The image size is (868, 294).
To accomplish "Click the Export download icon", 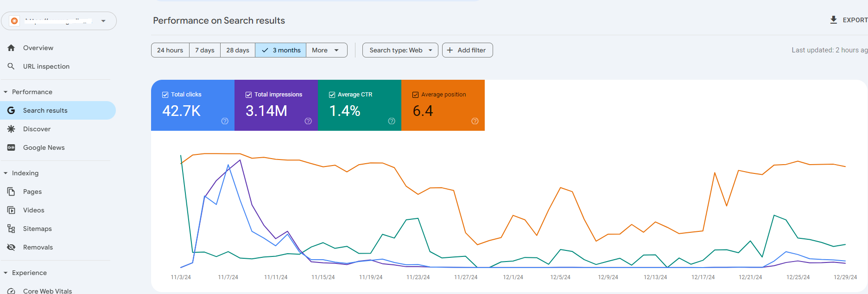I will [x=833, y=20].
